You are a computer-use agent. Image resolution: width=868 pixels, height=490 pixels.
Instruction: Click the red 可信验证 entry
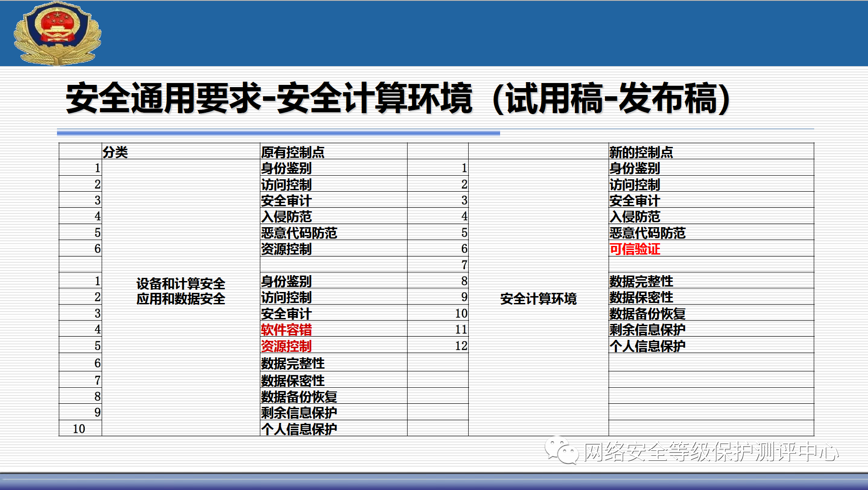coord(635,249)
